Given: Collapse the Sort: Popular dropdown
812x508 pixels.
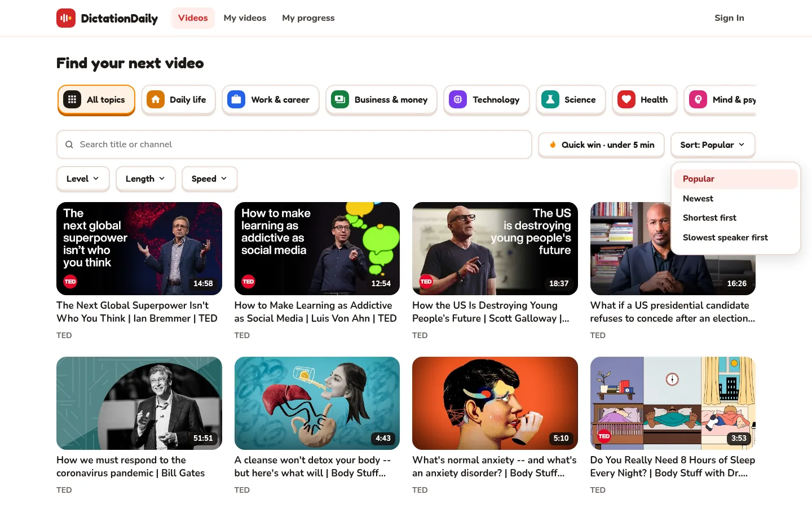Looking at the screenshot, I should pyautogui.click(x=713, y=145).
